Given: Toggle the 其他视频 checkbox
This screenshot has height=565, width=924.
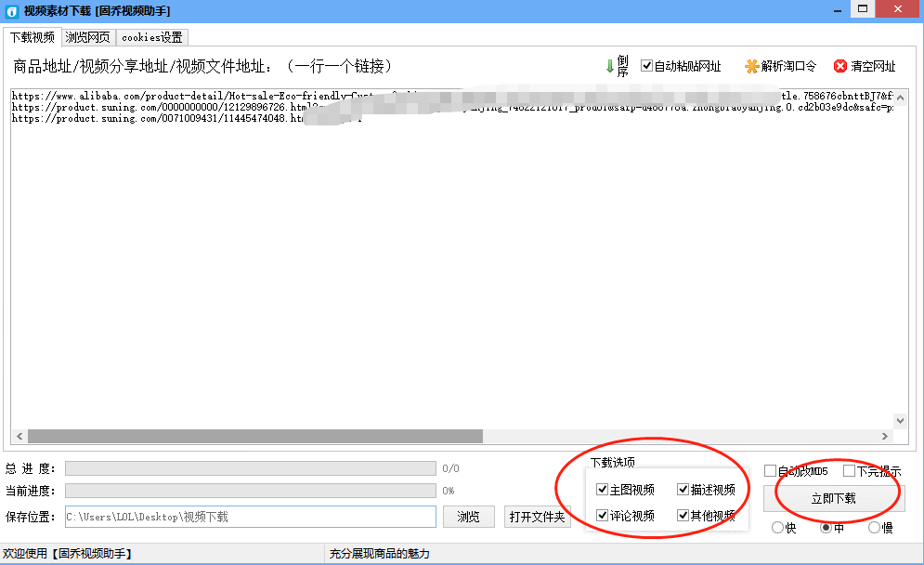Looking at the screenshot, I should click(x=683, y=515).
